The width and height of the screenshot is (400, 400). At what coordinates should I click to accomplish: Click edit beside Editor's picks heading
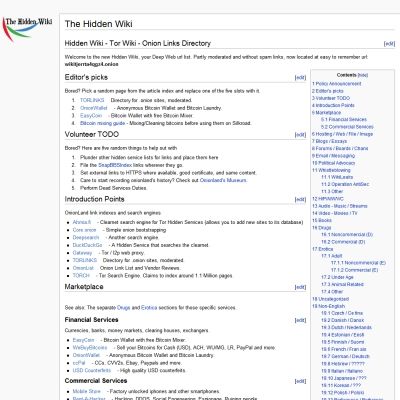coord(300,77)
